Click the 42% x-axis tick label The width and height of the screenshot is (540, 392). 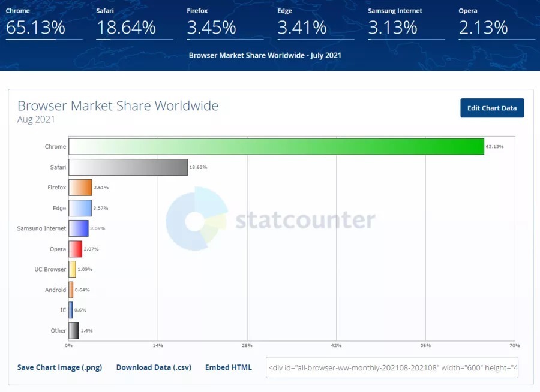tap(336, 345)
